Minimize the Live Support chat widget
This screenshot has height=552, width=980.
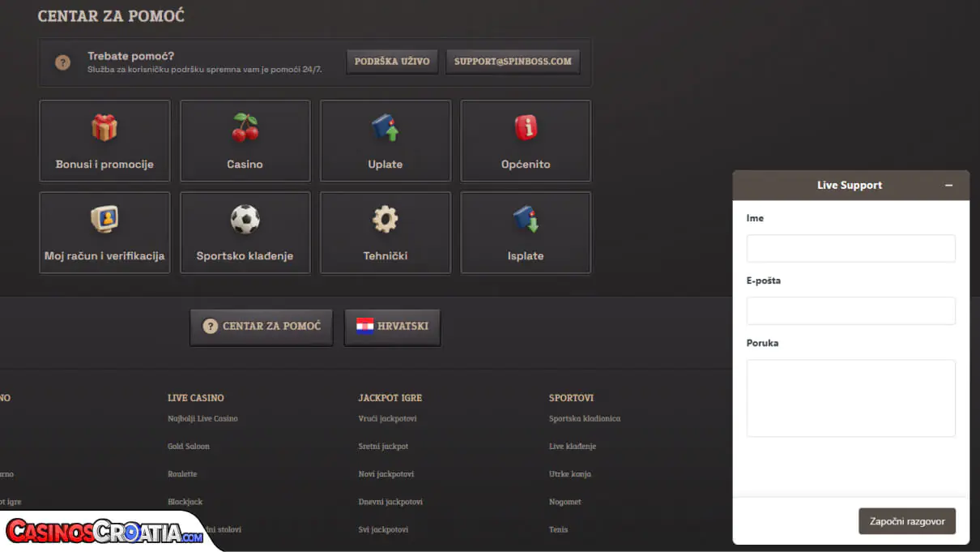(948, 186)
